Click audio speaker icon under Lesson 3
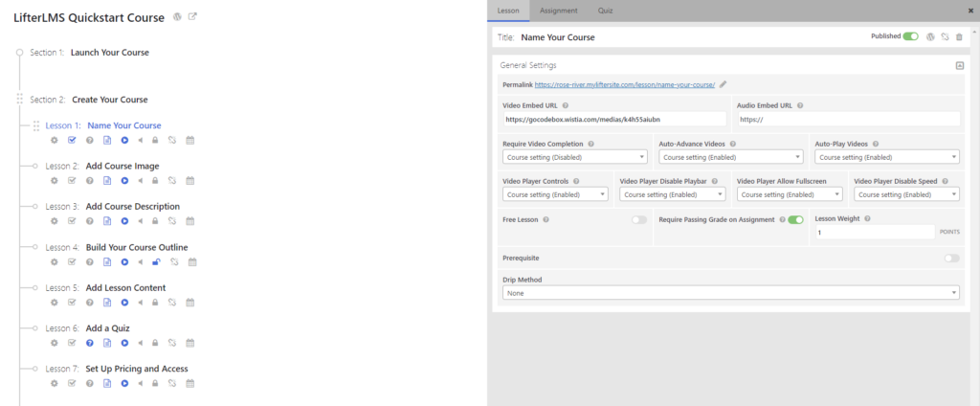Screen dimensions: 980x406 click(141, 221)
